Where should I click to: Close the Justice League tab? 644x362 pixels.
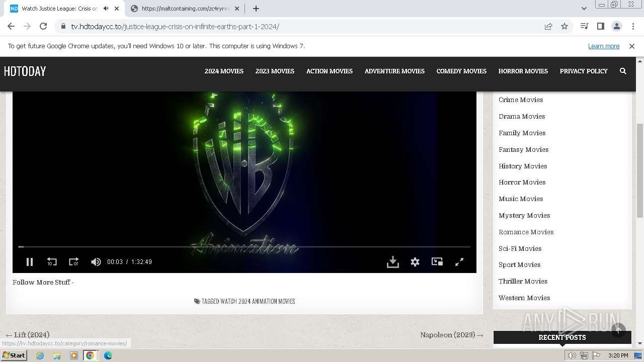[117, 9]
